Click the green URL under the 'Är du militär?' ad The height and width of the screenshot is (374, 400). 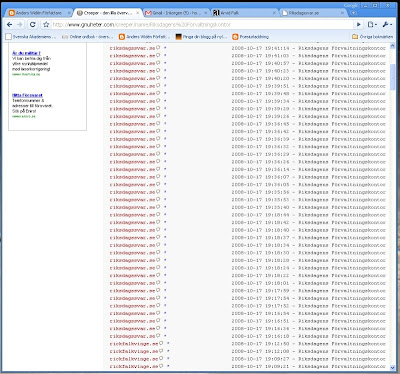26,74
